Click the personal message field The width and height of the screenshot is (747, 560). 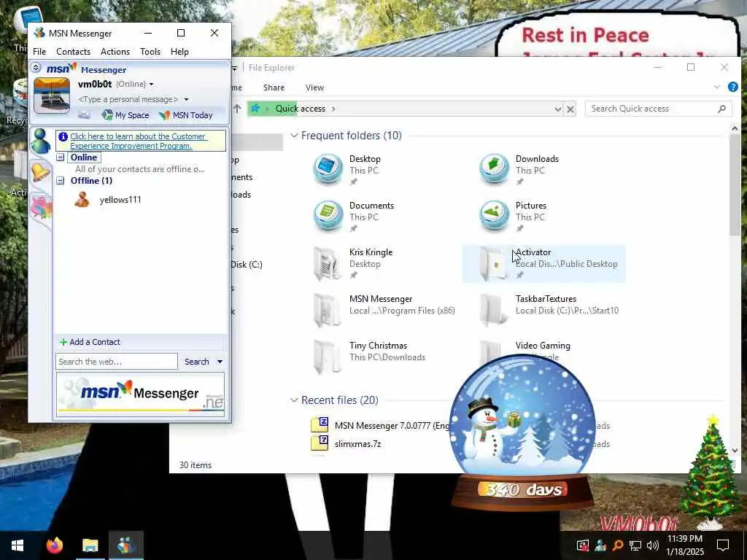[128, 99]
